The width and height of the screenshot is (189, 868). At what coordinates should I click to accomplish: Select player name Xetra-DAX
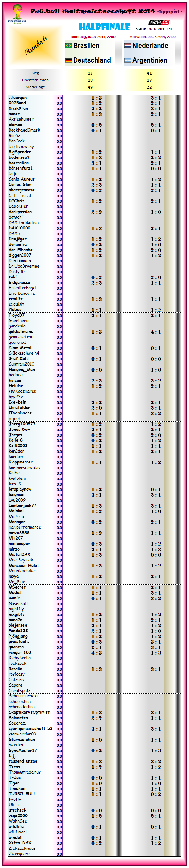(x=20, y=843)
